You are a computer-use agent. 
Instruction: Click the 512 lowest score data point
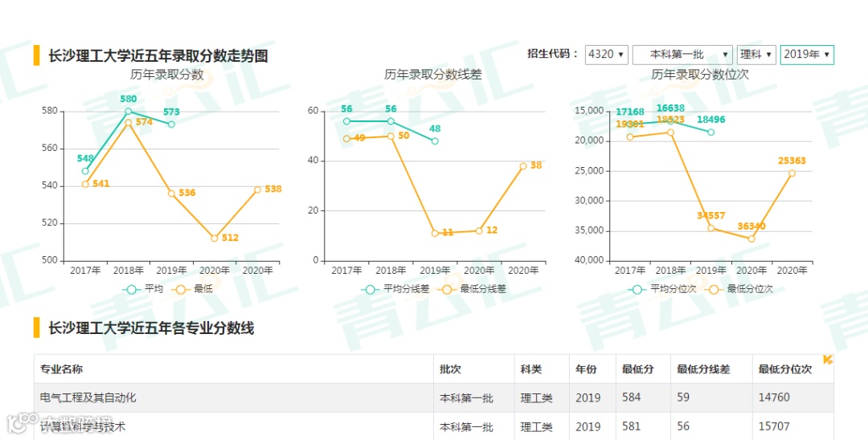tap(215, 238)
